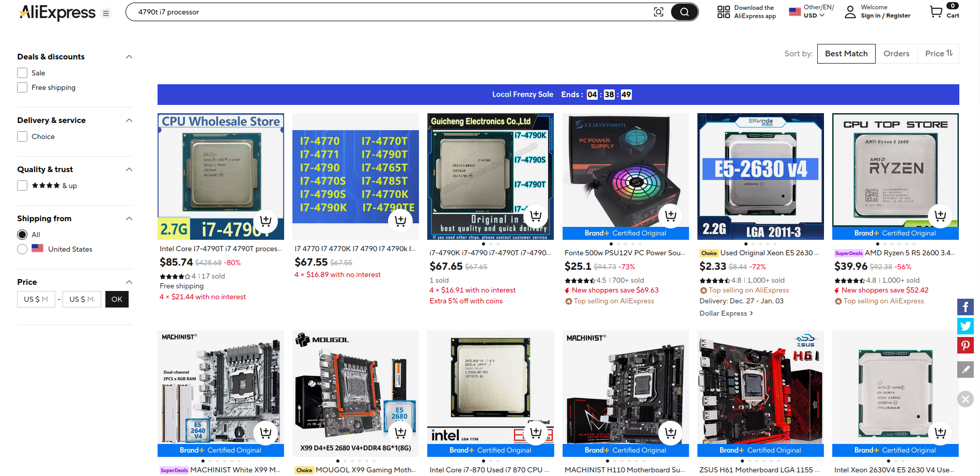Toggle the Price sort direction
Viewport: 980px width, 476px height.
[938, 54]
